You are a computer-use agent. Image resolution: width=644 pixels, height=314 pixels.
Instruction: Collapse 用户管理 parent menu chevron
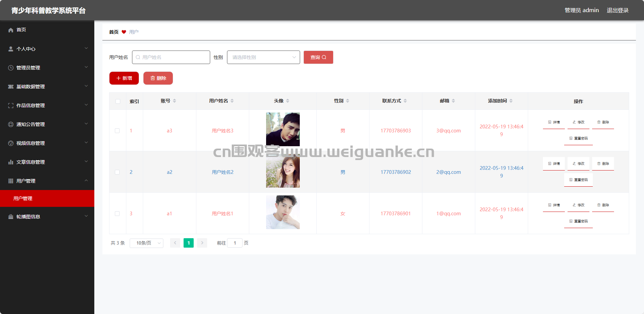pos(86,180)
